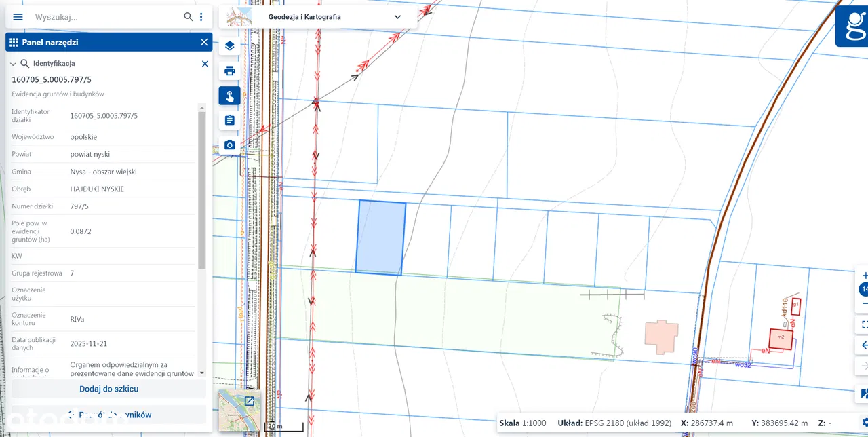Go back to previous map view
868x437 pixels.
pyautogui.click(x=864, y=345)
